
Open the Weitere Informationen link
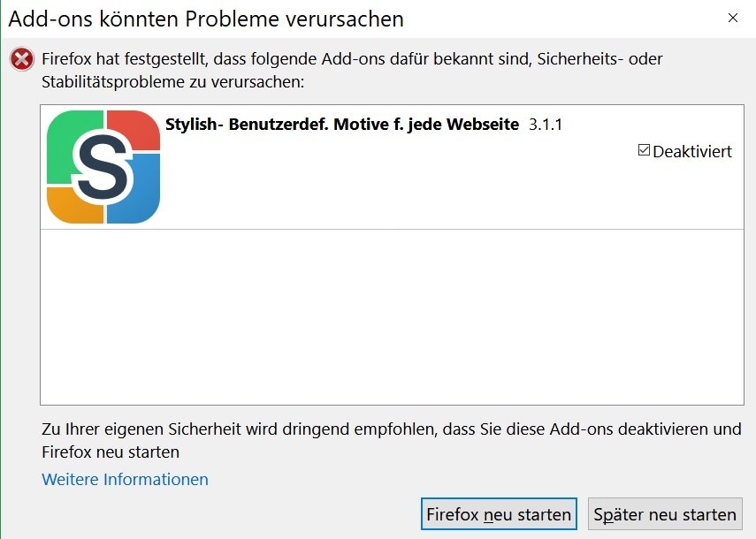125,480
